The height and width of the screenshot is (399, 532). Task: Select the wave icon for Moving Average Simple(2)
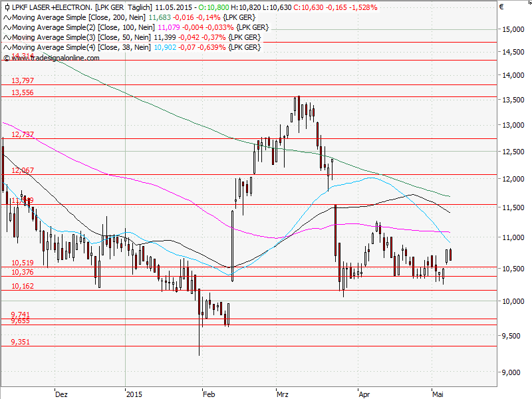7,28
